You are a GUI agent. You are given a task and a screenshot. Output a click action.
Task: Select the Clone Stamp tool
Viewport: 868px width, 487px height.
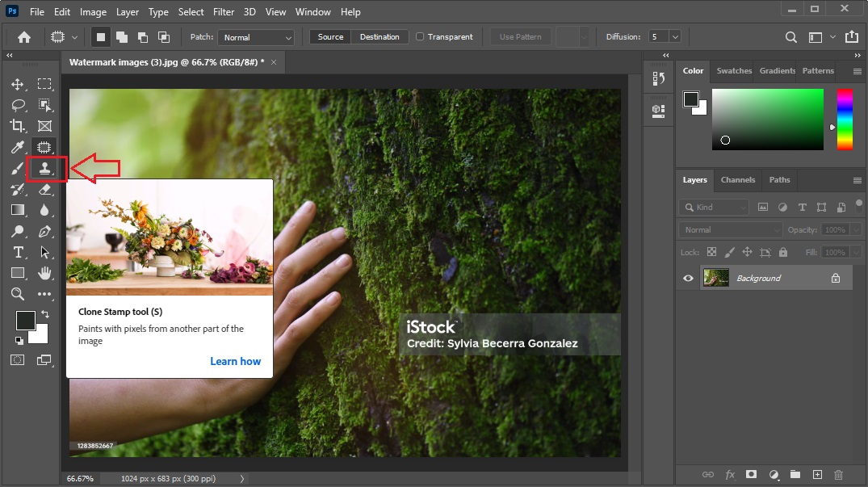[45, 168]
